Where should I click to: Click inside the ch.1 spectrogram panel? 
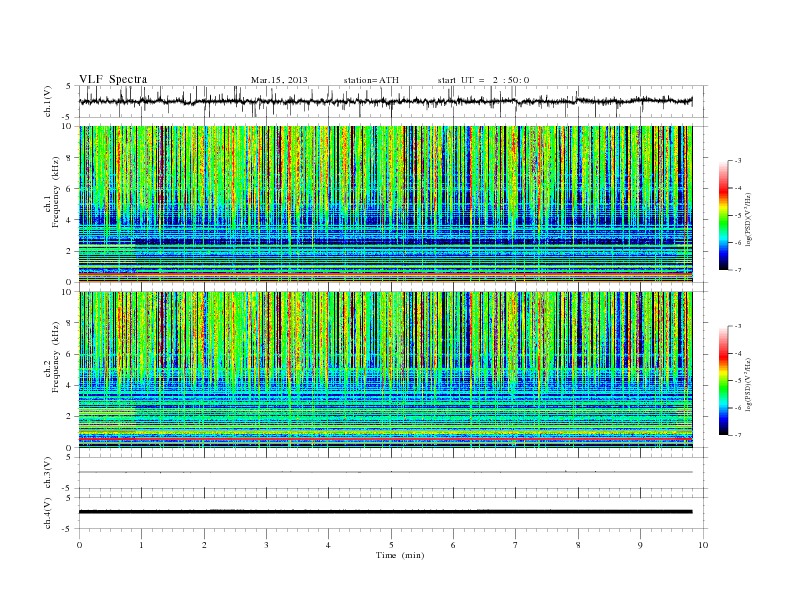(x=385, y=204)
